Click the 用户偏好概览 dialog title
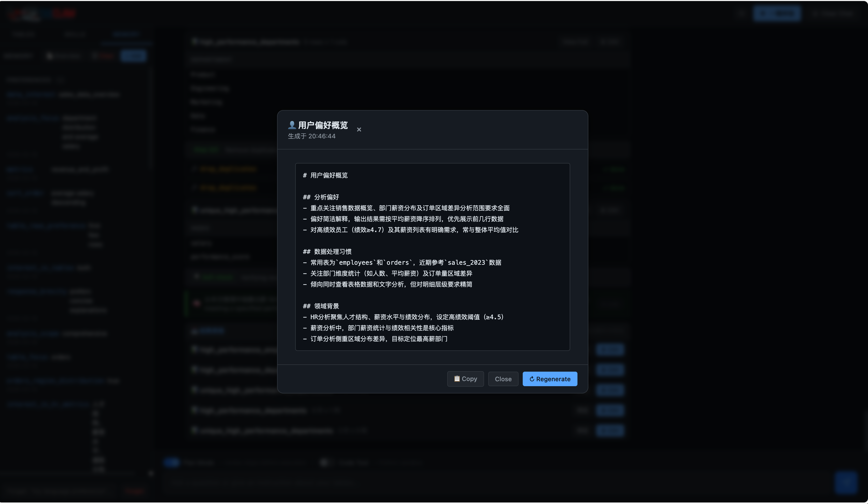Viewport: 868px width, 504px height. pos(323,125)
